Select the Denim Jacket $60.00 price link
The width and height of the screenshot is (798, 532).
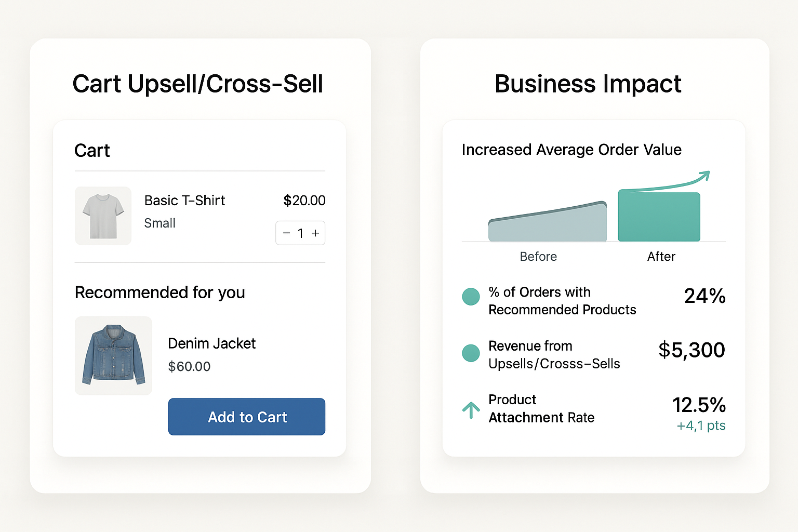click(x=189, y=366)
